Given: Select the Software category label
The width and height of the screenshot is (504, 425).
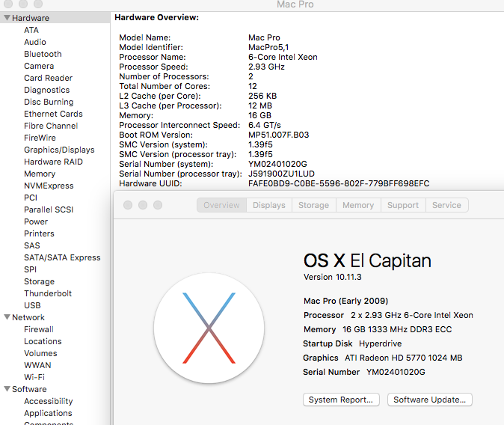Looking at the screenshot, I should click(29, 389).
